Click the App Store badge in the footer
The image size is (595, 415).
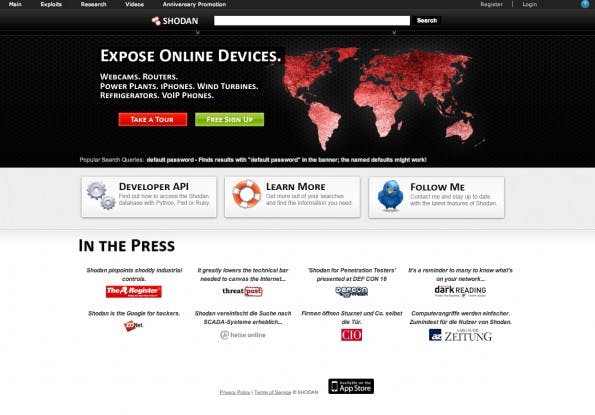tap(351, 387)
